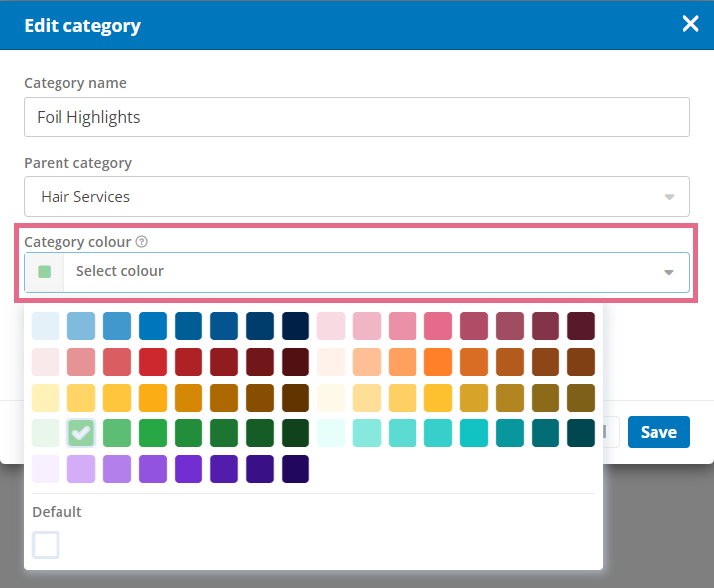The image size is (714, 588).
Task: Choose the hot pink colour swatch
Action: click(438, 326)
